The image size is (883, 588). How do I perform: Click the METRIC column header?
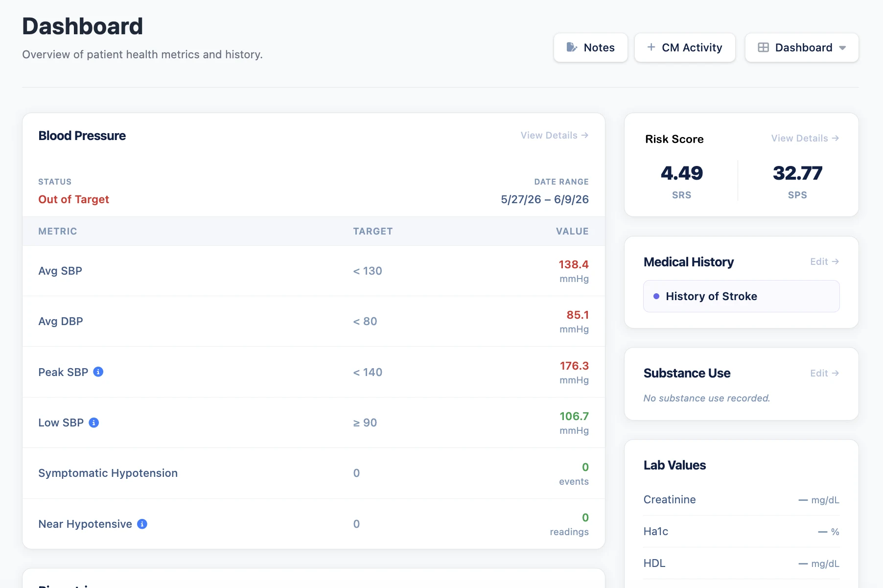coord(58,231)
